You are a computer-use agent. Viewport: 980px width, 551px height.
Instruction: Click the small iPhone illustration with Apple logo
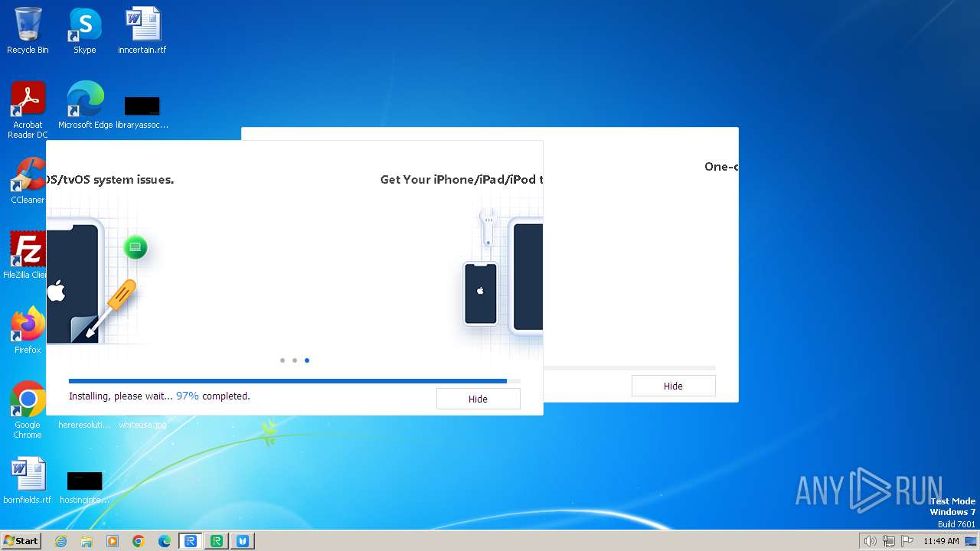pyautogui.click(x=481, y=293)
